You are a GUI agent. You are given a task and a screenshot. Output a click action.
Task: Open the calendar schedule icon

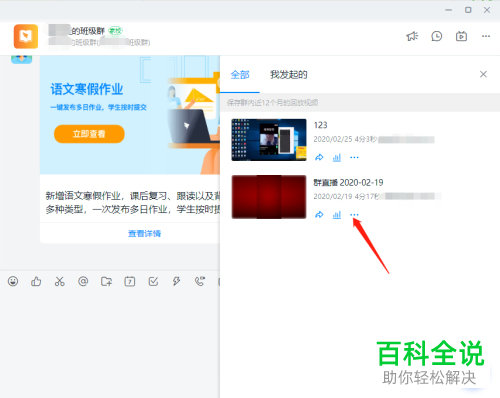pos(130,282)
